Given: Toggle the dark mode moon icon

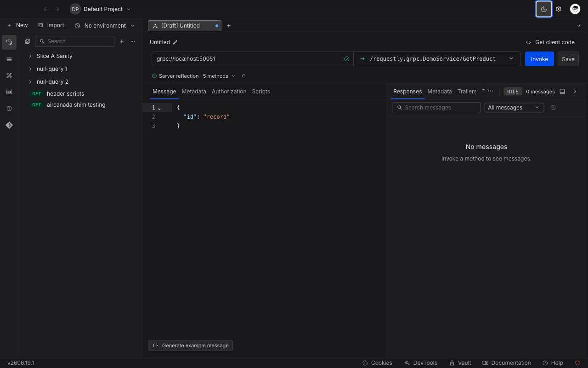Looking at the screenshot, I should click(x=544, y=9).
